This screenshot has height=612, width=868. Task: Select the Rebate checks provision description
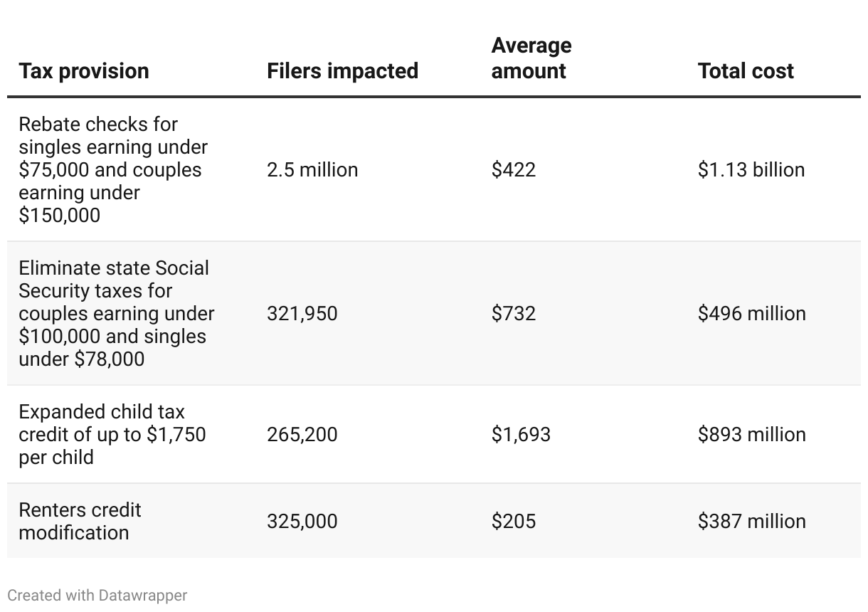click(x=113, y=169)
